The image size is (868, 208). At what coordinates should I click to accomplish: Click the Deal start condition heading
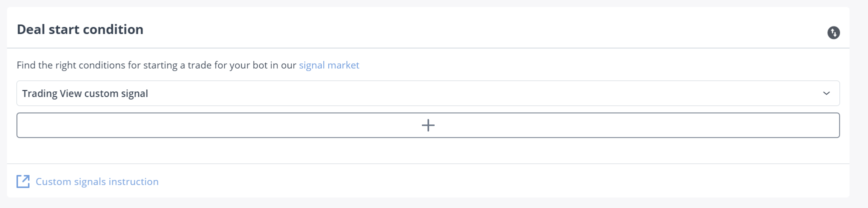(80, 29)
